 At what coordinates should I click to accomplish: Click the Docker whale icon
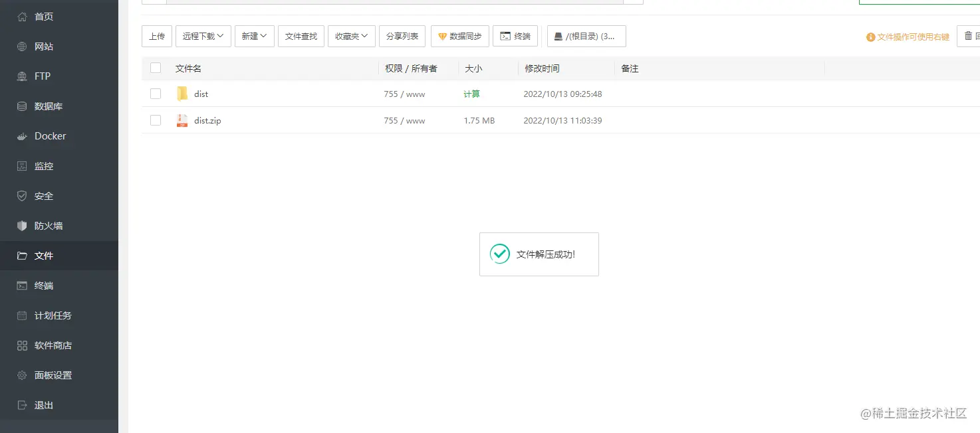pyautogui.click(x=22, y=136)
